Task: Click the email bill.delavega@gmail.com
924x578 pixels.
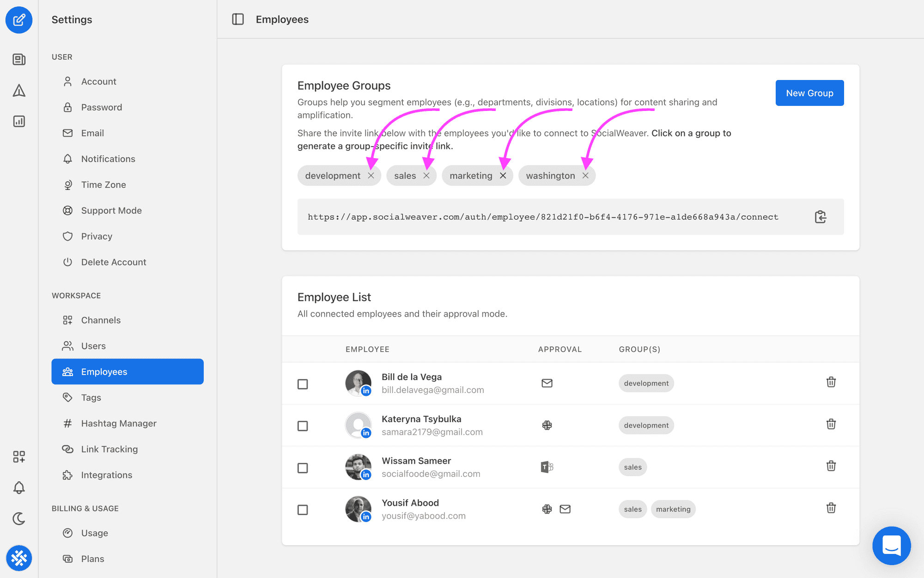Action: 433,390
